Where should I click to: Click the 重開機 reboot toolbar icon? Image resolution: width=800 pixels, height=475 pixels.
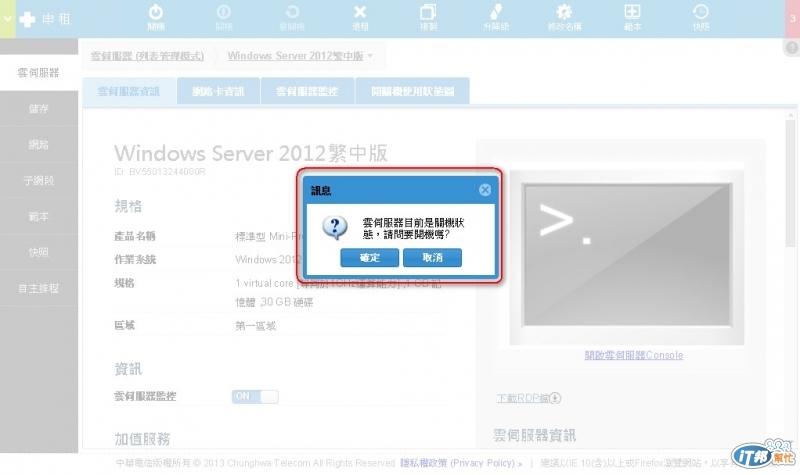pos(292,17)
